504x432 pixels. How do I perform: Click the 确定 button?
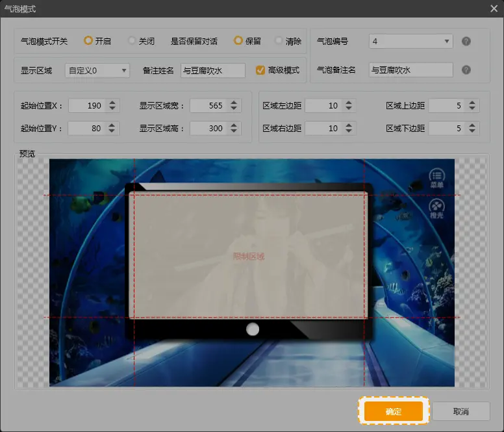(394, 411)
